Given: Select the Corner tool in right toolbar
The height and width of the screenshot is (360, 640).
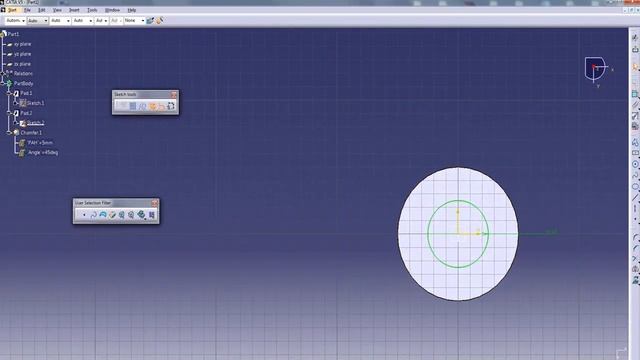Looking at the screenshot, I should [635, 238].
